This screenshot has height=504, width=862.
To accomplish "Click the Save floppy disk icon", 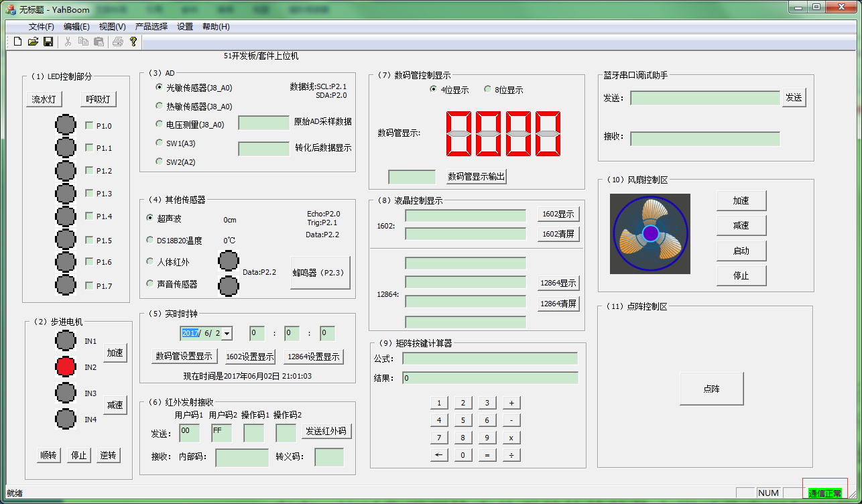I will [x=48, y=42].
